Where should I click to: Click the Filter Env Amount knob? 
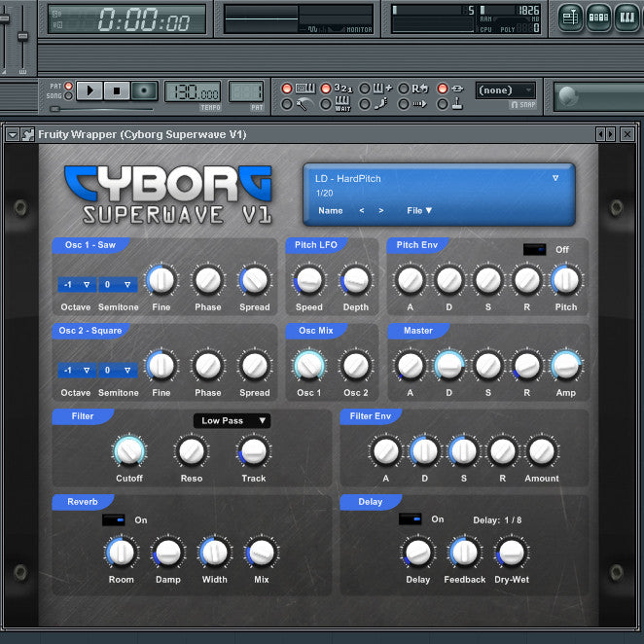(x=541, y=451)
